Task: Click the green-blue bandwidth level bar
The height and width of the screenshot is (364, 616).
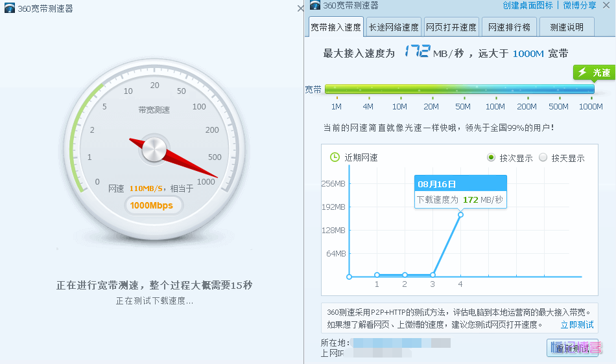Action: tap(460, 89)
